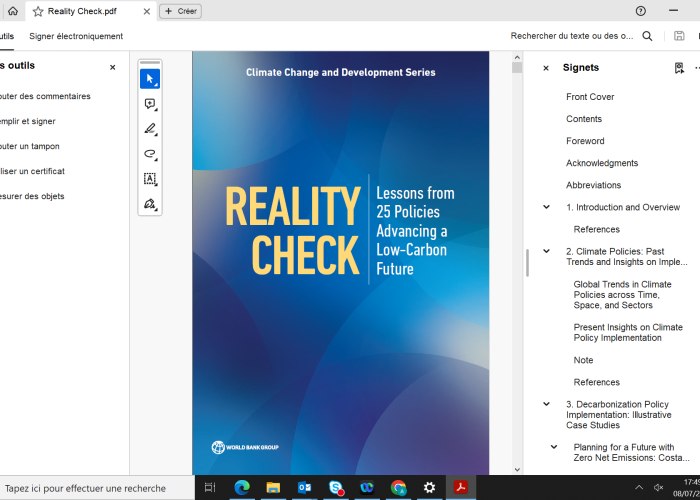
Task: Click the Créer button
Action: [180, 12]
